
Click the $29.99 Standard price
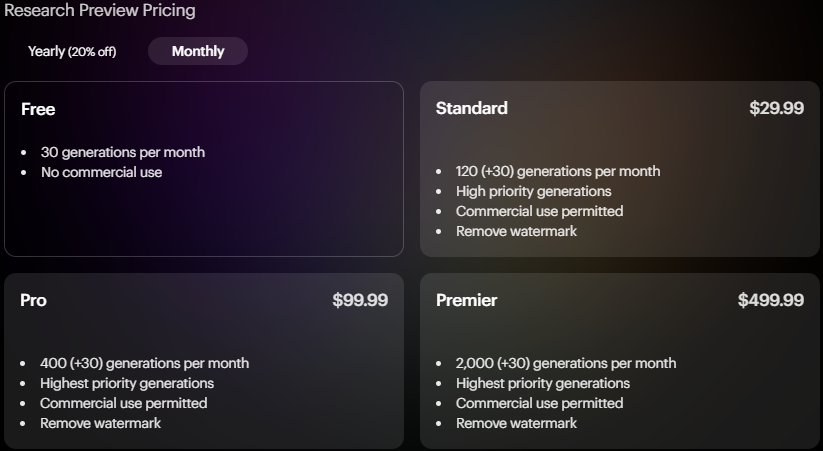click(x=776, y=108)
